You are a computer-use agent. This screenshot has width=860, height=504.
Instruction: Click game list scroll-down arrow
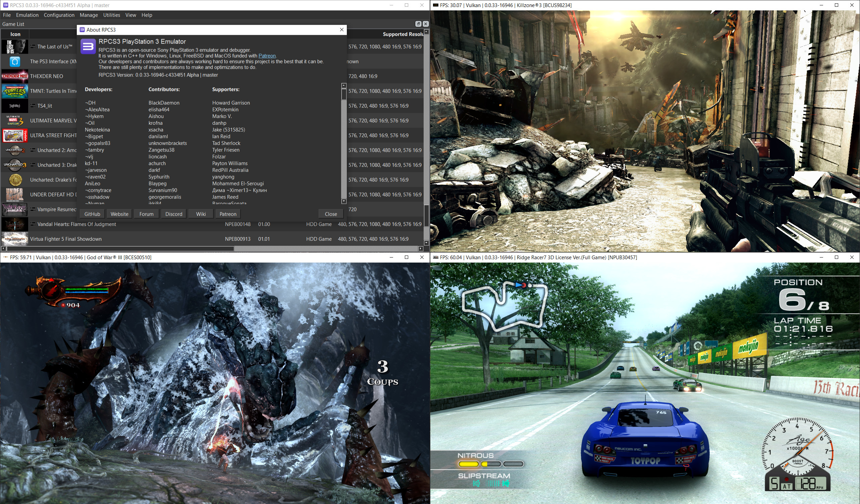pos(426,243)
